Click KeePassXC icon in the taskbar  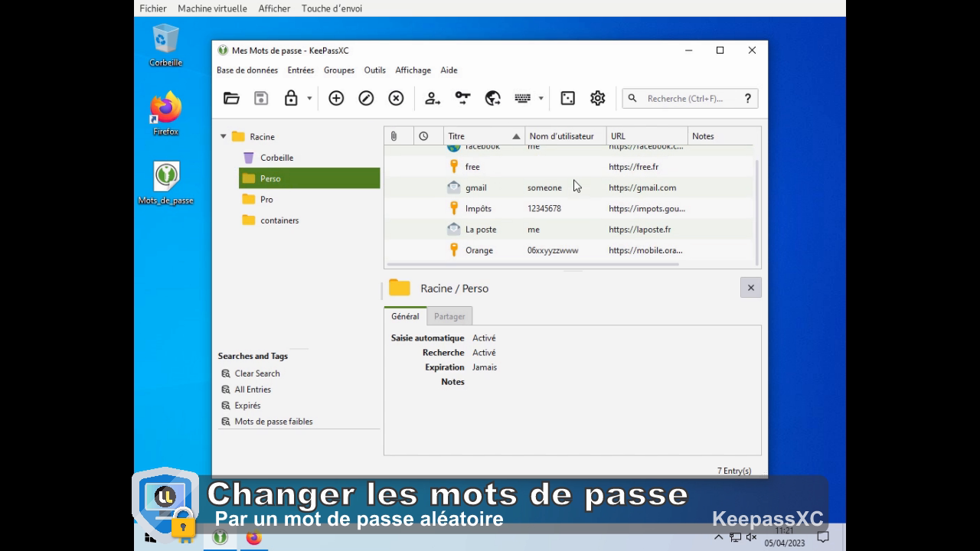click(x=220, y=538)
